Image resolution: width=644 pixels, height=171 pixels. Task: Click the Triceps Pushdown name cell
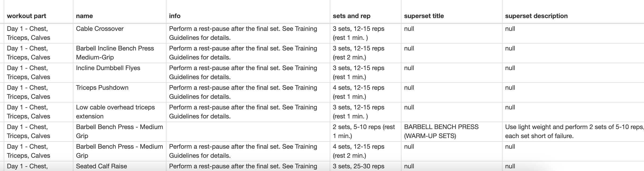tap(102, 88)
